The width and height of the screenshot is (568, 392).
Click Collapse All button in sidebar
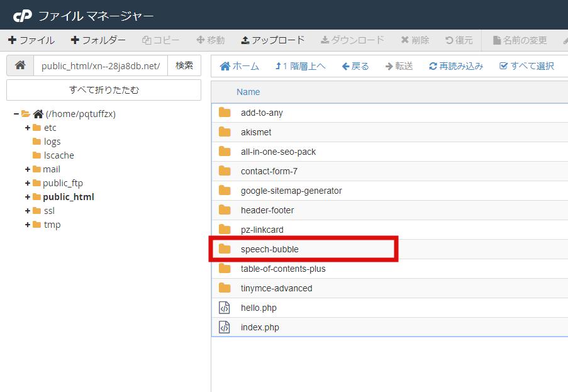[104, 90]
